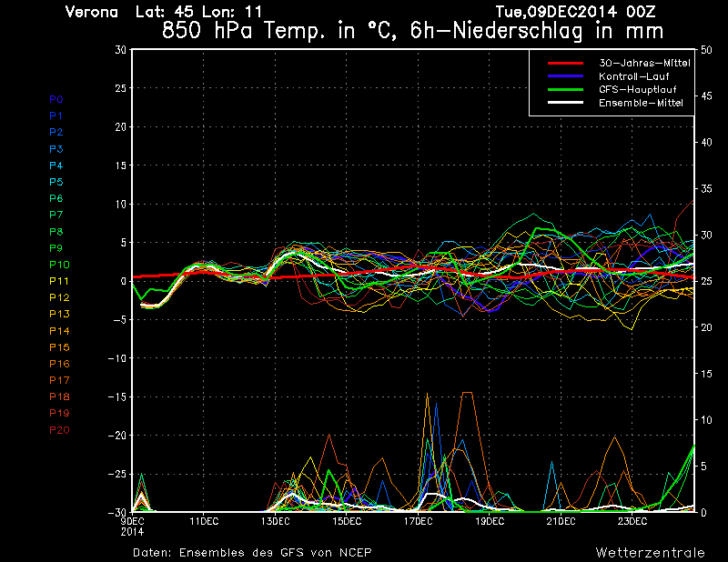The image size is (728, 562).
Task: Click the P4 ensemble member label
Action: pos(56,166)
